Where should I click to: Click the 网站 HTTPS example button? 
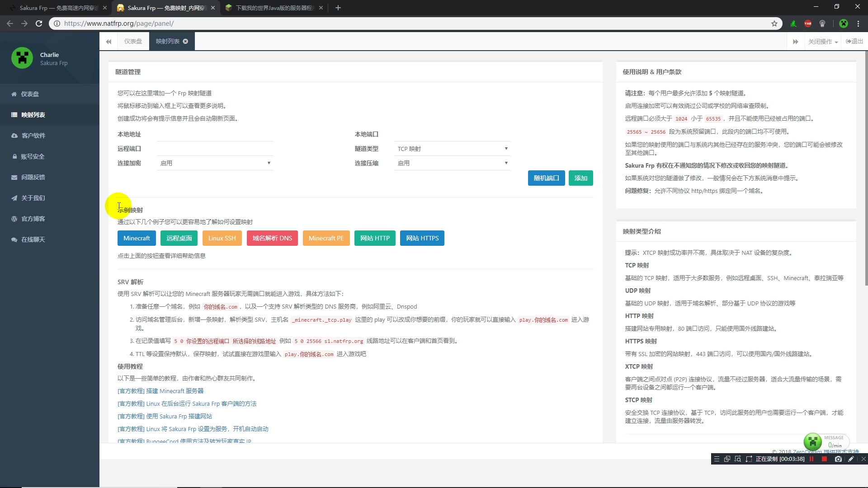click(422, 238)
